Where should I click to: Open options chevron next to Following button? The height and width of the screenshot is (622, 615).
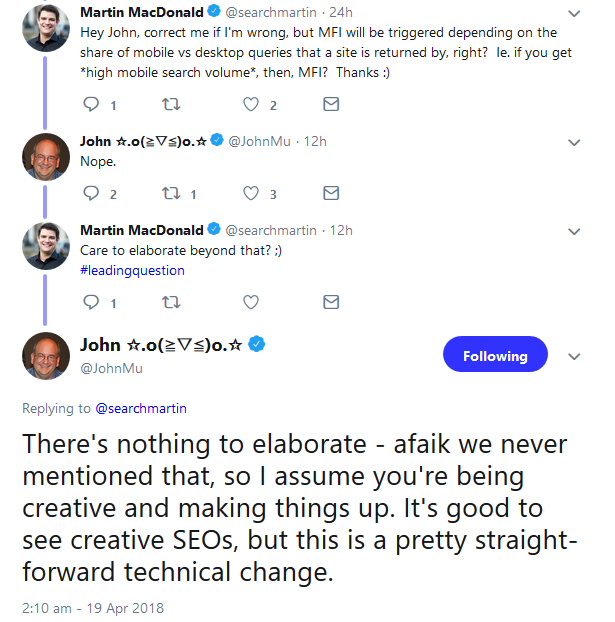click(574, 356)
